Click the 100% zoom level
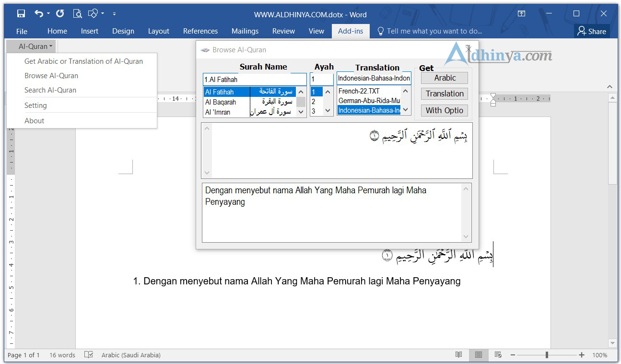 tap(599, 355)
